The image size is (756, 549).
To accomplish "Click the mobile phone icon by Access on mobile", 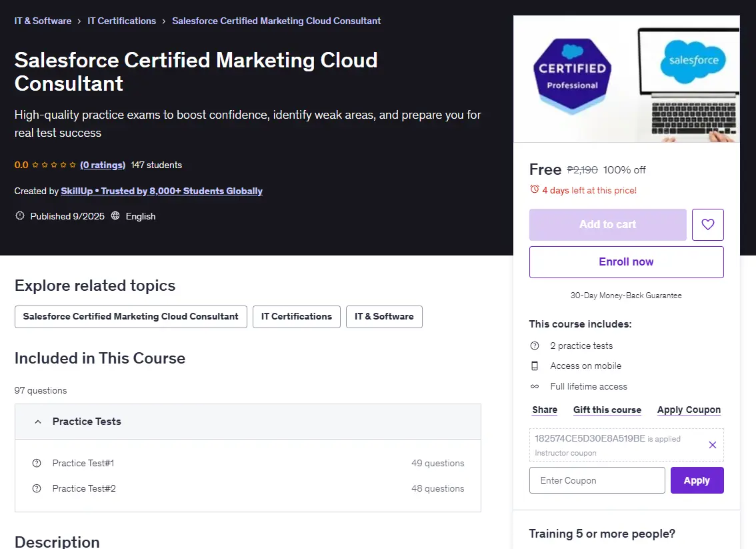I will click(534, 366).
